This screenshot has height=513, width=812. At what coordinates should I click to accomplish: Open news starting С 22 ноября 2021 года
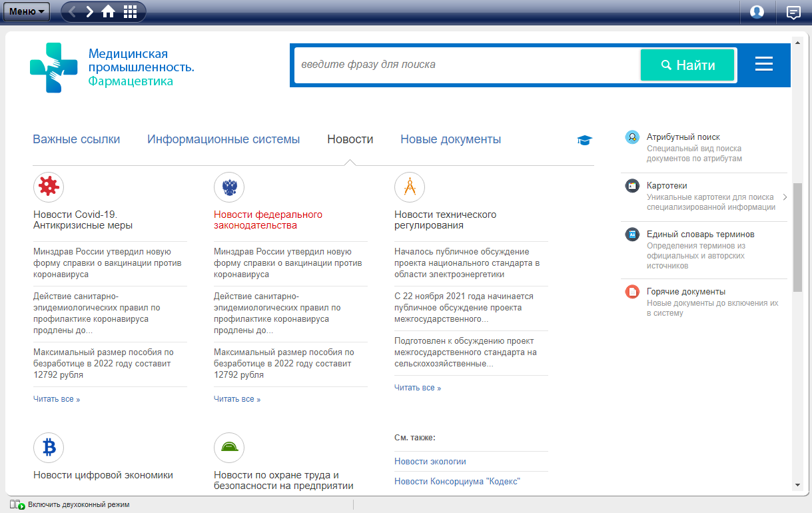pyautogui.click(x=464, y=308)
